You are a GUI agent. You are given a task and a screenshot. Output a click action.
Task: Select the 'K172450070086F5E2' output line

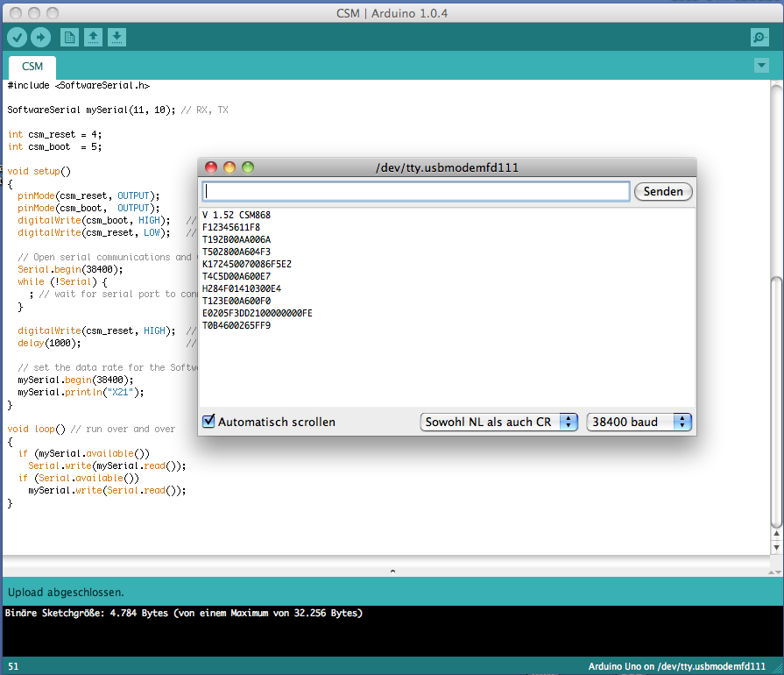247,264
